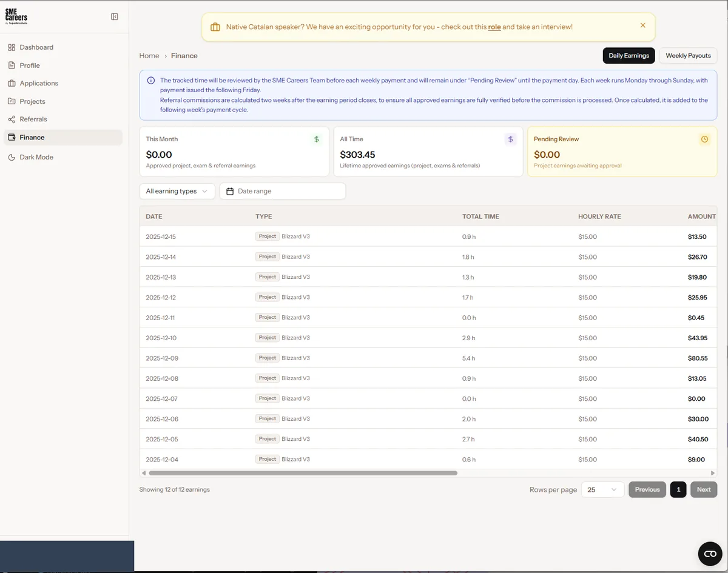
Task: Click the date 2025-12-12
Action: [x=161, y=297]
